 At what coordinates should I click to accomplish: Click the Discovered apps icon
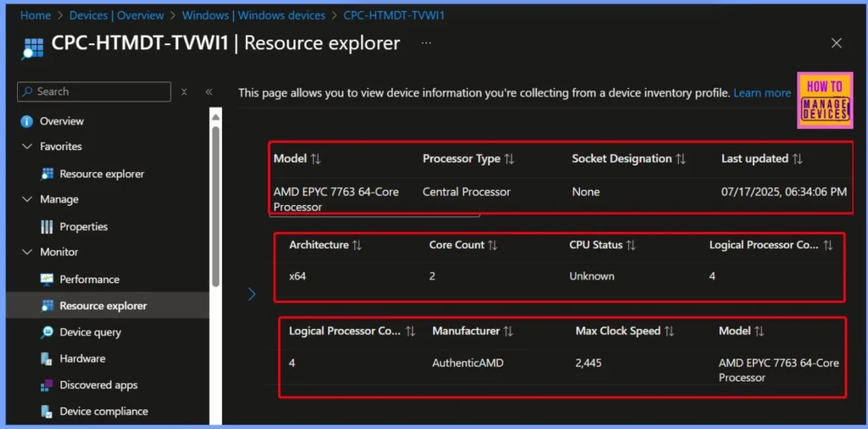[x=47, y=385]
